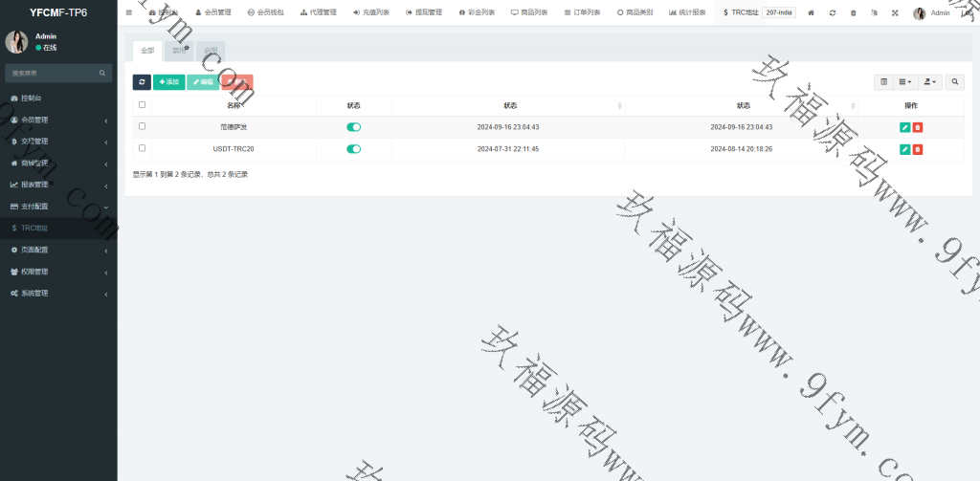Click the dark refresh button above the table
The height and width of the screenshot is (481, 980).
pos(142,82)
